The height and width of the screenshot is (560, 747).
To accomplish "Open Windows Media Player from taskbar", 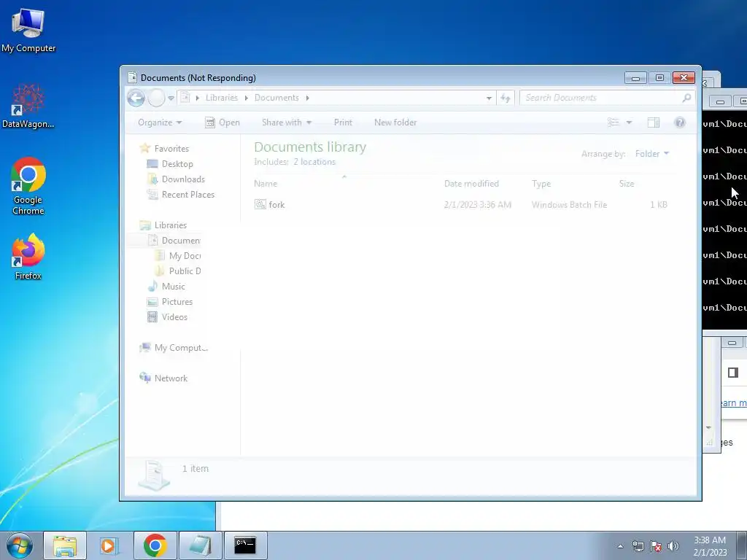I will point(109,545).
